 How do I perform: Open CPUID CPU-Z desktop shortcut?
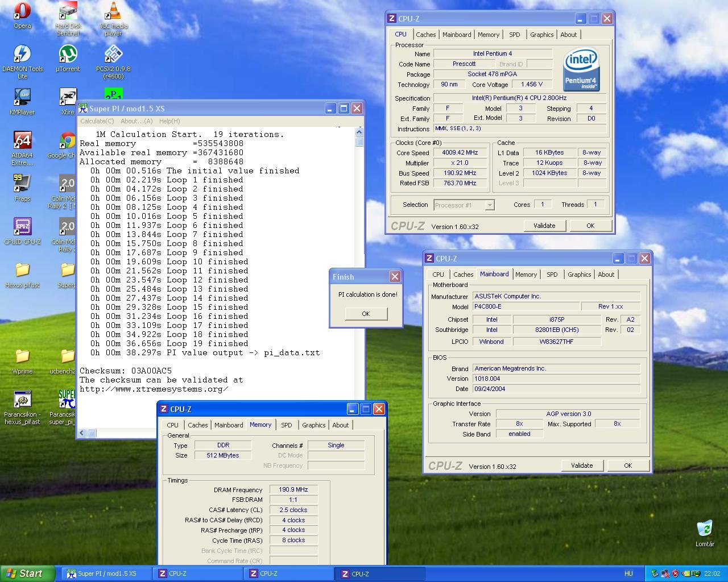[22, 231]
